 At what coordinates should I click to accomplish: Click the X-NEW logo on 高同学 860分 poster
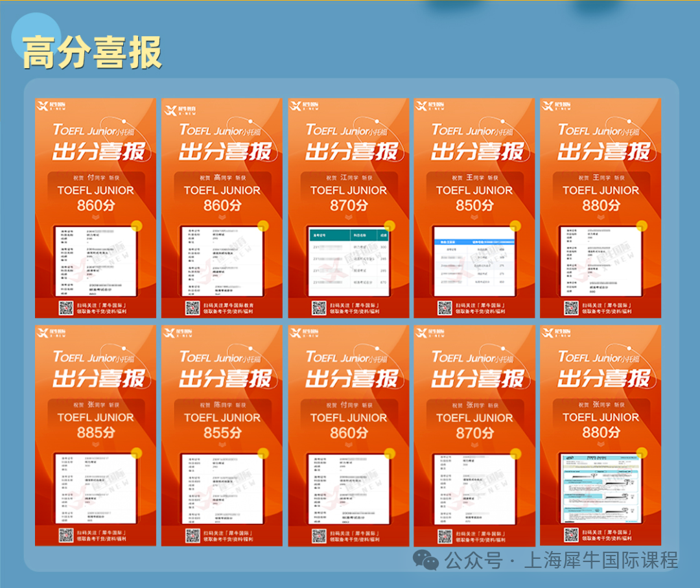[x=180, y=110]
